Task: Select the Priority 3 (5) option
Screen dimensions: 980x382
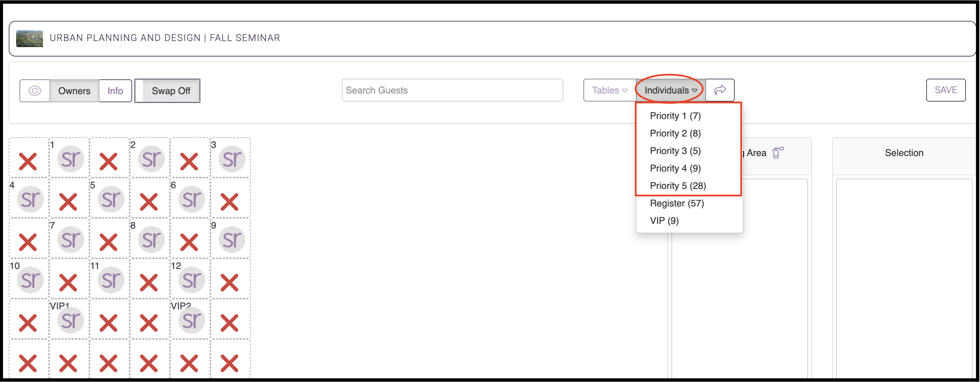Action: (675, 151)
